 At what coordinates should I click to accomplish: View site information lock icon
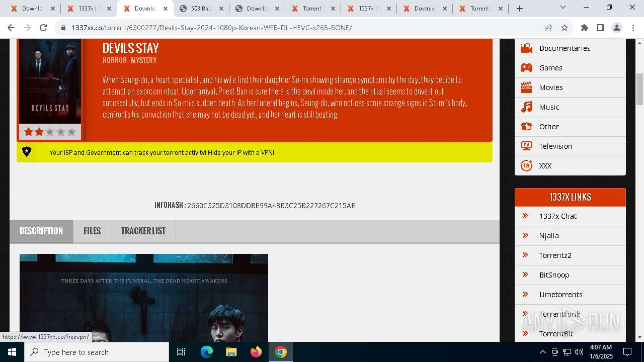(63, 28)
